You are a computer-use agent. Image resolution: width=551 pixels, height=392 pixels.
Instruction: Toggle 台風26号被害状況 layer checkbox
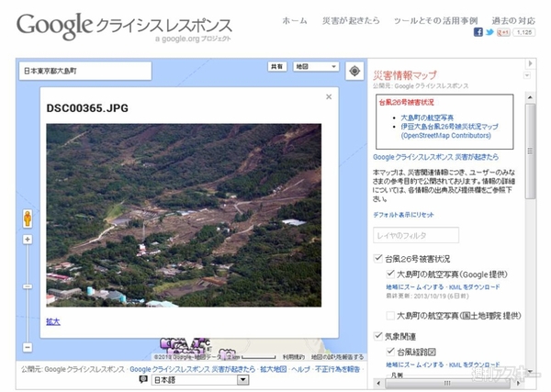[378, 259]
